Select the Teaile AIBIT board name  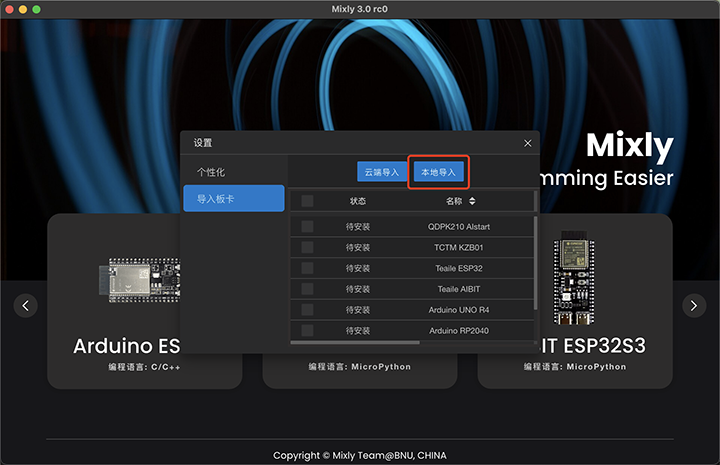[x=459, y=289]
